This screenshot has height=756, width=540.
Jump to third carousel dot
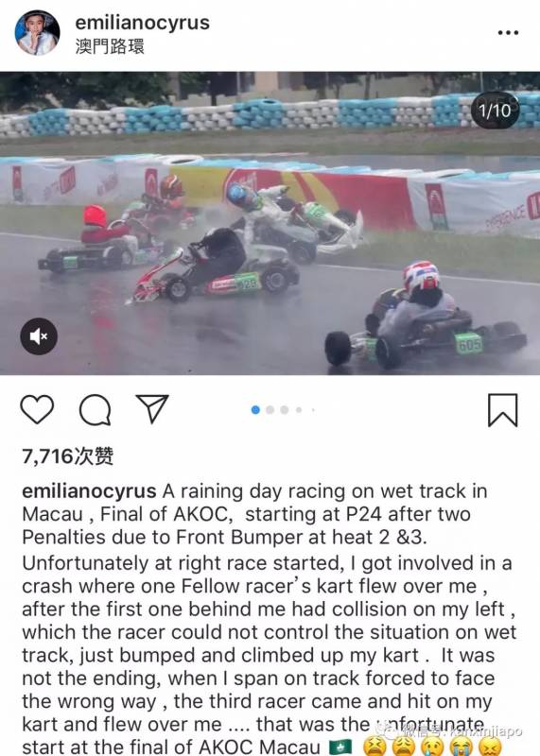(x=285, y=410)
